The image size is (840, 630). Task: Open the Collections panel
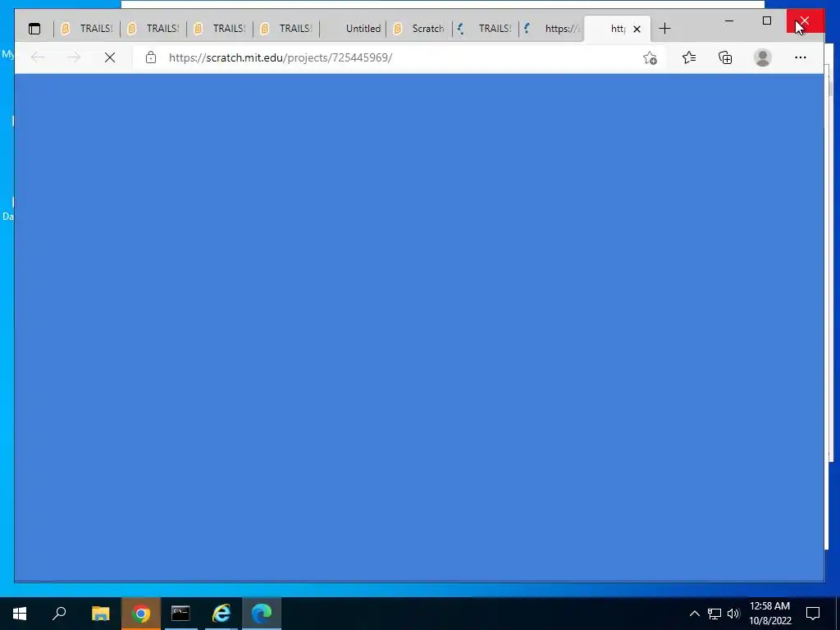pyautogui.click(x=725, y=57)
